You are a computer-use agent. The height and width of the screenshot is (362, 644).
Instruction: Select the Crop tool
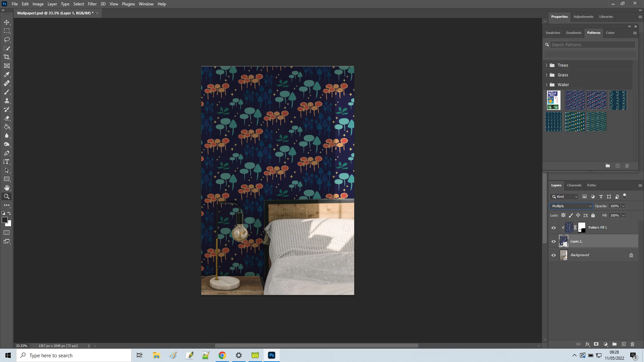7,57
